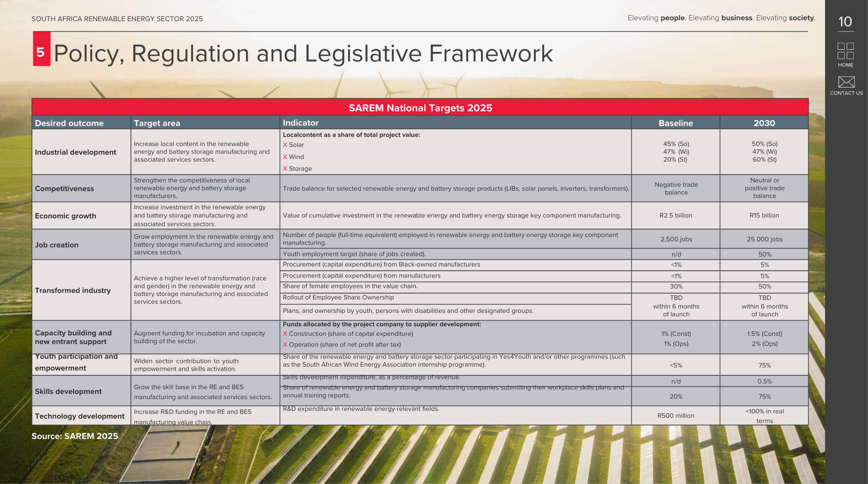Click the '25 000 jobs' target value
The width and height of the screenshot is (868, 484).
click(x=765, y=239)
